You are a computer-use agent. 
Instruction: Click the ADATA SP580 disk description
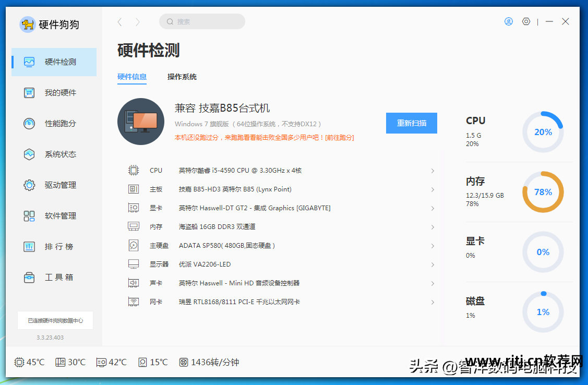227,246
